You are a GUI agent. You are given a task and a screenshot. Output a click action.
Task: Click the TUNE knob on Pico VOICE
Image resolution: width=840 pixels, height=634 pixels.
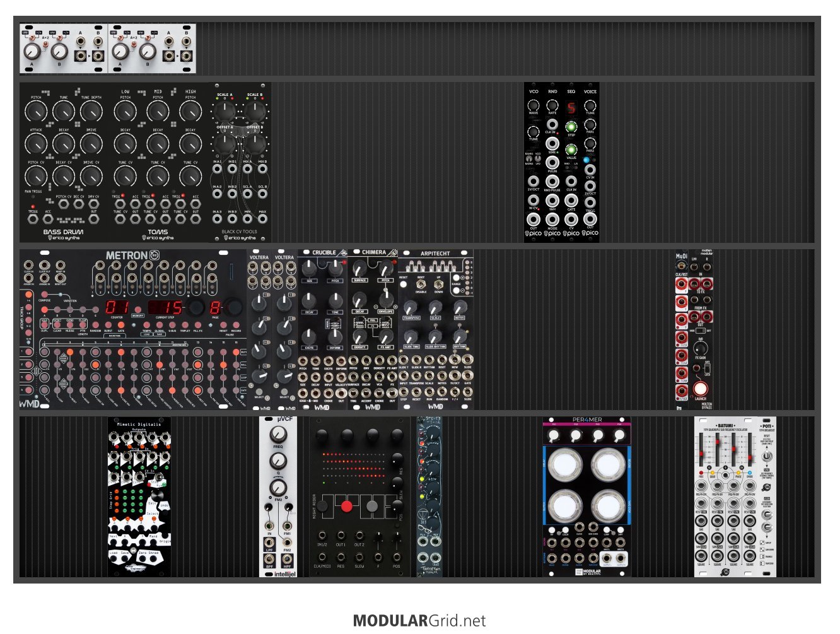(x=590, y=105)
